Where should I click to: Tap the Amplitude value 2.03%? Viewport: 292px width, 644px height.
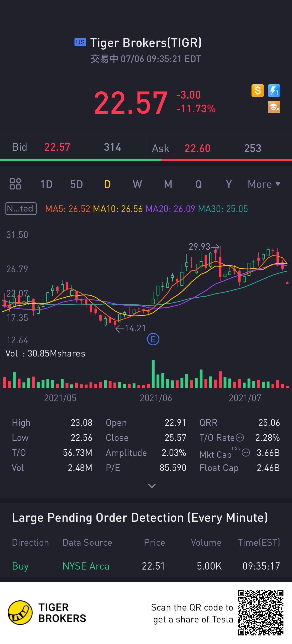[x=174, y=453]
